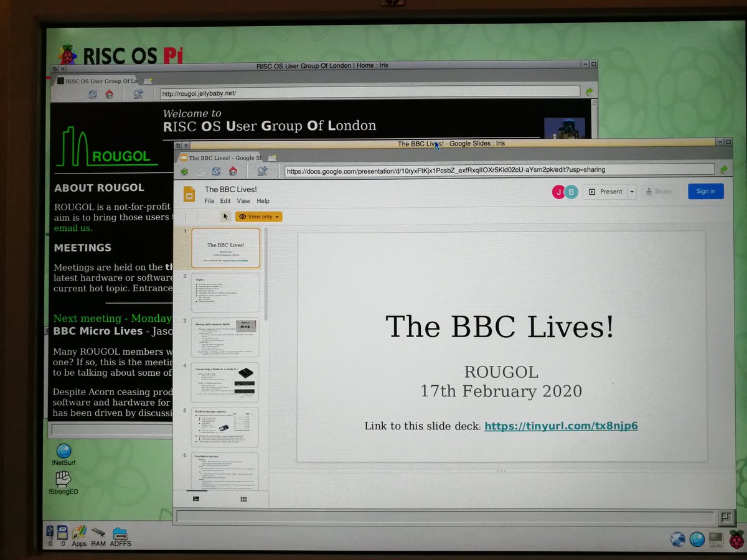The height and width of the screenshot is (560, 747).
Task: Reload the ROUGOL page in back Iris window
Action: (x=93, y=94)
